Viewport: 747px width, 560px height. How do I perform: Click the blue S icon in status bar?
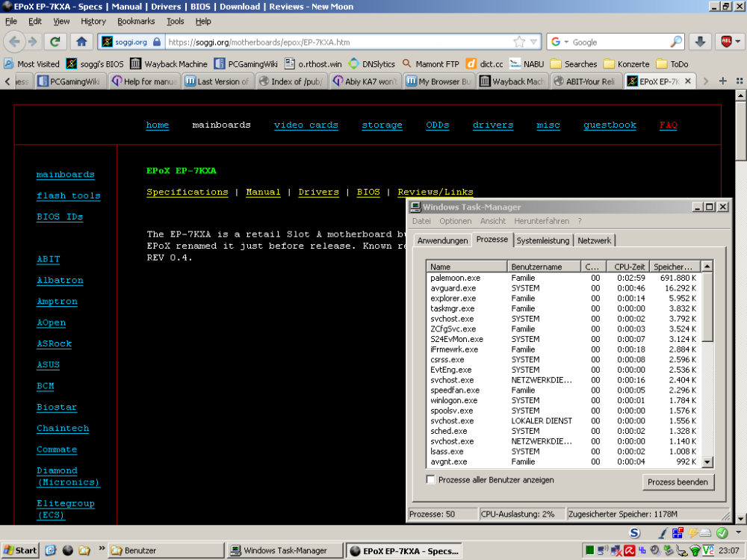tap(634, 533)
